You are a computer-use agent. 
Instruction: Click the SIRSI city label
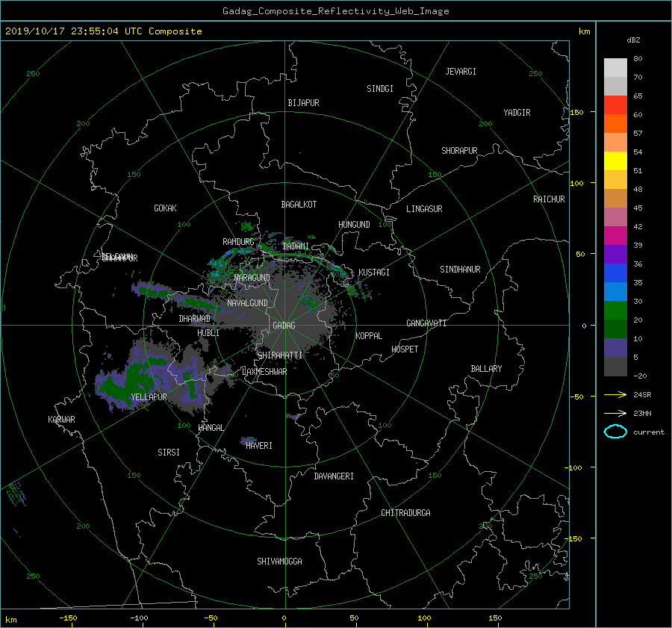pyautogui.click(x=169, y=453)
